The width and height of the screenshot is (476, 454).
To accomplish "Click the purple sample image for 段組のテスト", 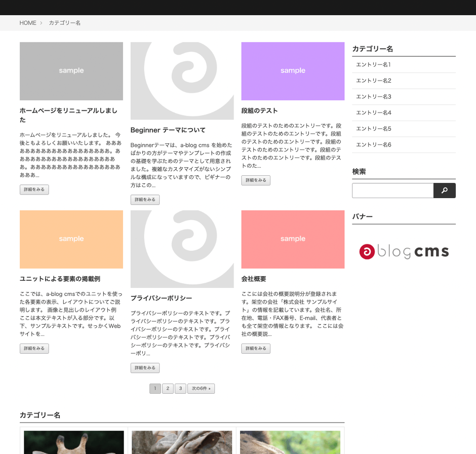I will [293, 71].
